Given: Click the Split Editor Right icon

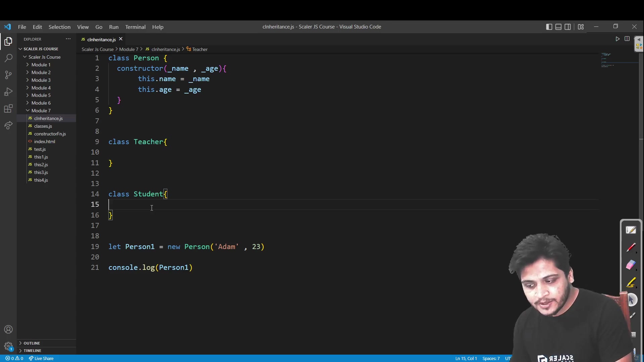Looking at the screenshot, I should (x=627, y=39).
